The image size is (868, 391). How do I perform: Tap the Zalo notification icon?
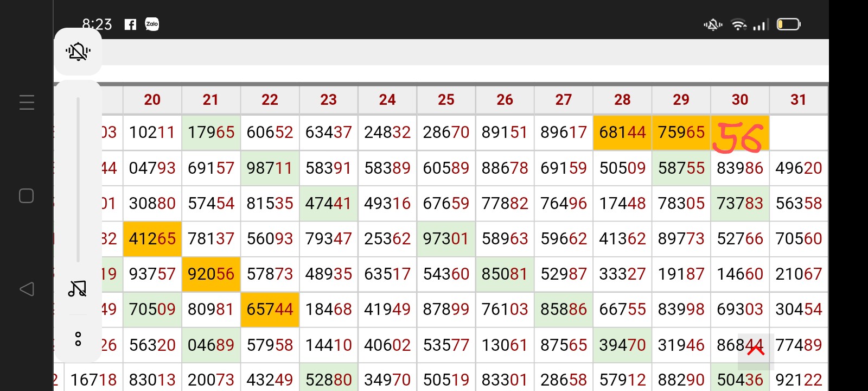coord(152,24)
